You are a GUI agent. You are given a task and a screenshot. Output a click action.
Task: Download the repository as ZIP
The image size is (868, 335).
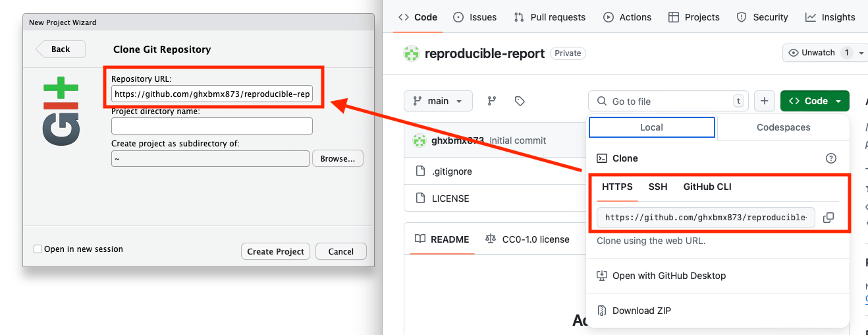[641, 311]
